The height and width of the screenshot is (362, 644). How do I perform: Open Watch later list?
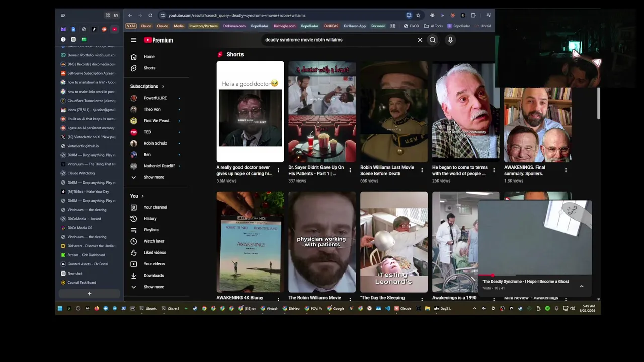[x=154, y=241]
